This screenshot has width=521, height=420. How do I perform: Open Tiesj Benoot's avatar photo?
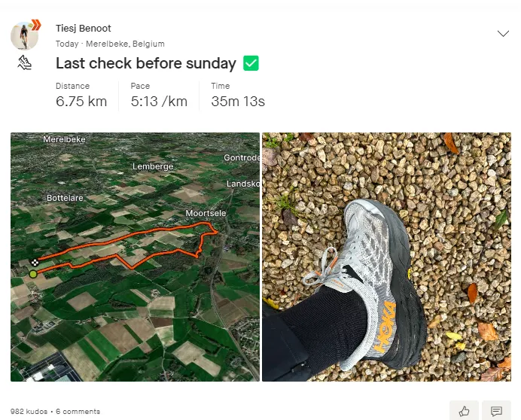(24, 35)
